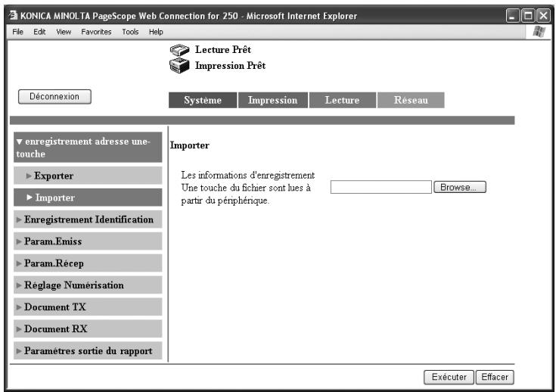This screenshot has width=556, height=392.
Task: Switch to the Réseau tab
Action: (411, 100)
